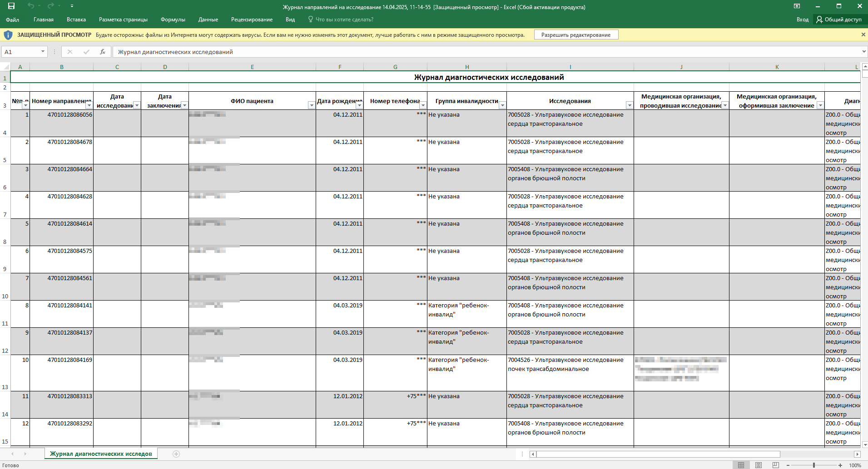Click the Вход sign-in link

[802, 20]
